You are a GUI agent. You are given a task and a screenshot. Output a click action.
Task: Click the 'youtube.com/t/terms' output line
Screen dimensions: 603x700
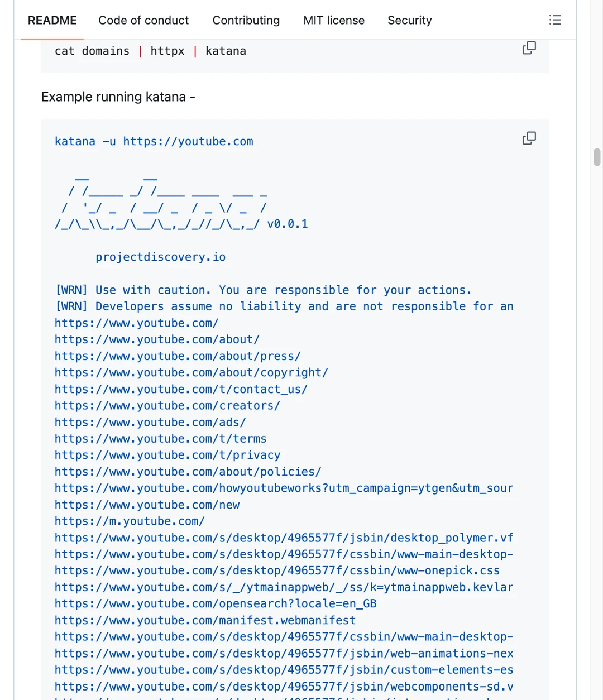161,439
